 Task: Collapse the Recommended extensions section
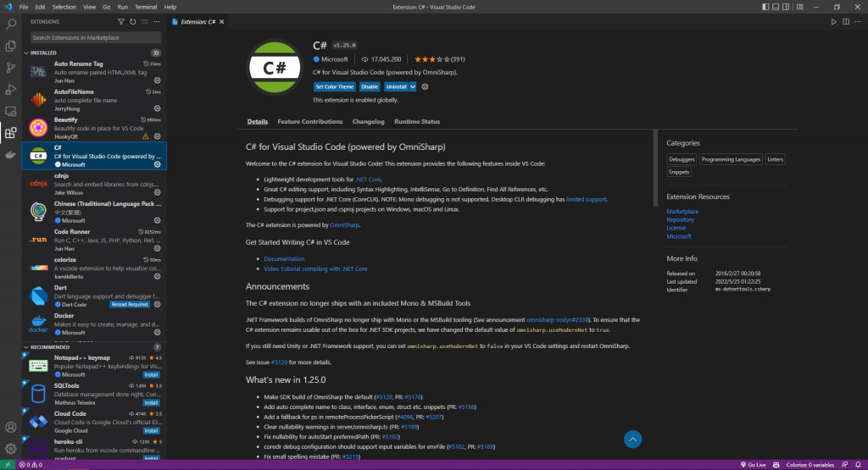coord(26,347)
